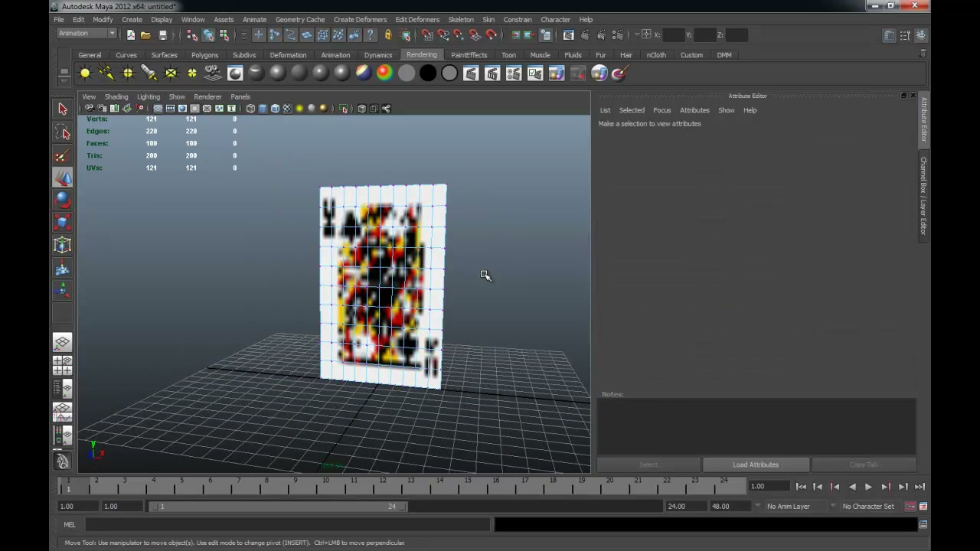Select the Rotate tool sphere icon
Image resolution: width=980 pixels, height=551 pixels.
pos(63,200)
